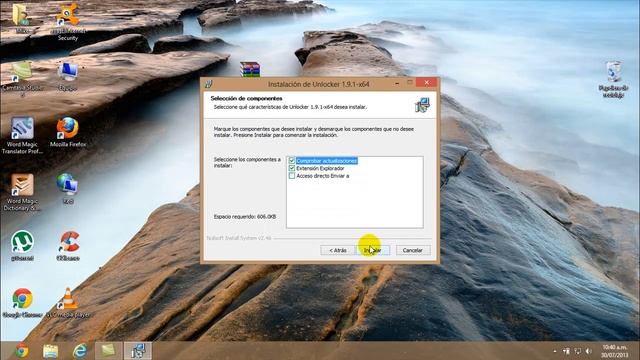Show hidden tray icons arrow
The width and height of the screenshot is (640, 360).
pyautogui.click(x=555, y=351)
